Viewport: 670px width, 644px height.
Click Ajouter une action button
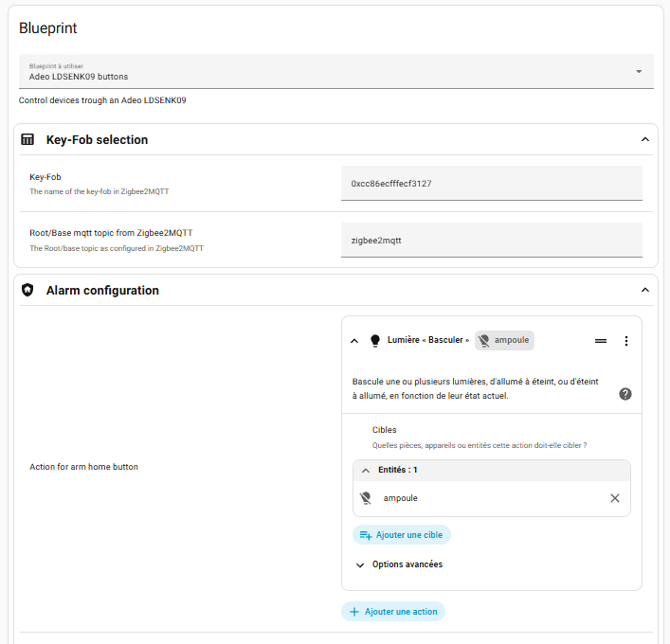click(x=393, y=612)
